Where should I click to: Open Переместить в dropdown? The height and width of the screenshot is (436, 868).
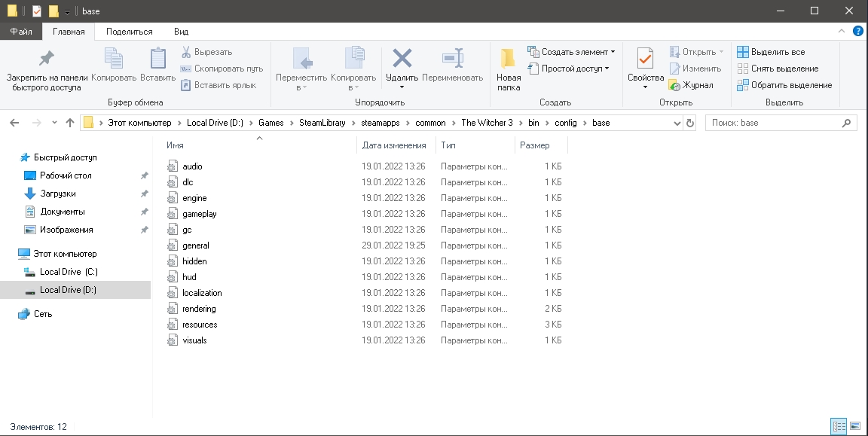tap(301, 70)
